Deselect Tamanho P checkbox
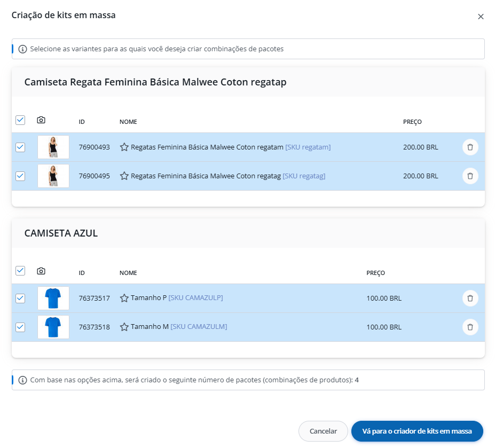Screen dimensions: 495x448 tap(20, 298)
